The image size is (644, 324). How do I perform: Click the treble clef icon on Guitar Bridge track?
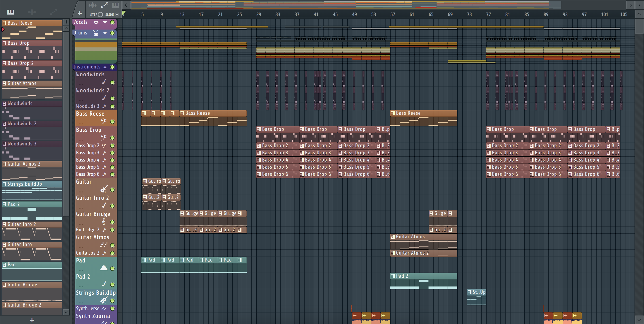pyautogui.click(x=104, y=222)
